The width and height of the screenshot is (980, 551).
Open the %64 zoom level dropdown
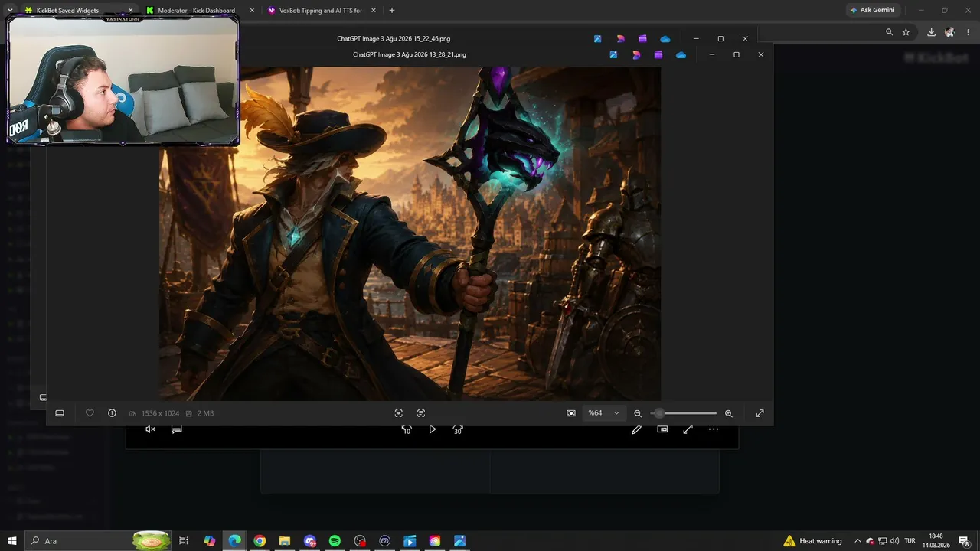click(x=603, y=413)
